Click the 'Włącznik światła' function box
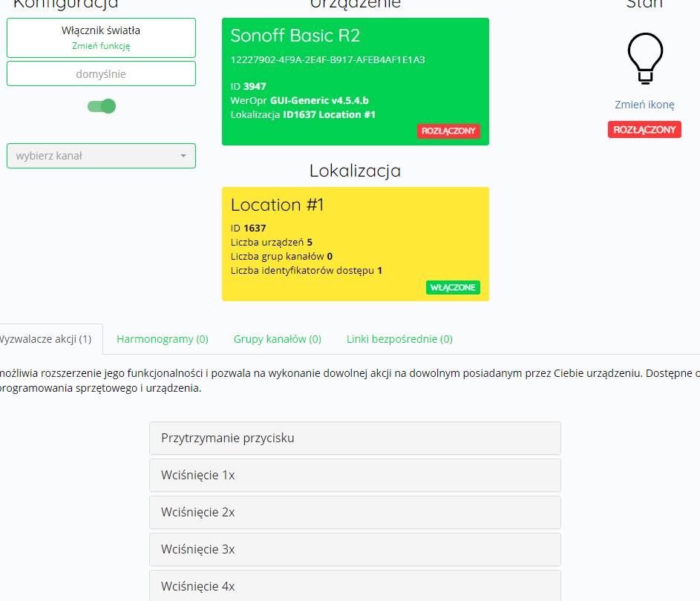Viewport: 700px width, 601px height. pos(102,38)
